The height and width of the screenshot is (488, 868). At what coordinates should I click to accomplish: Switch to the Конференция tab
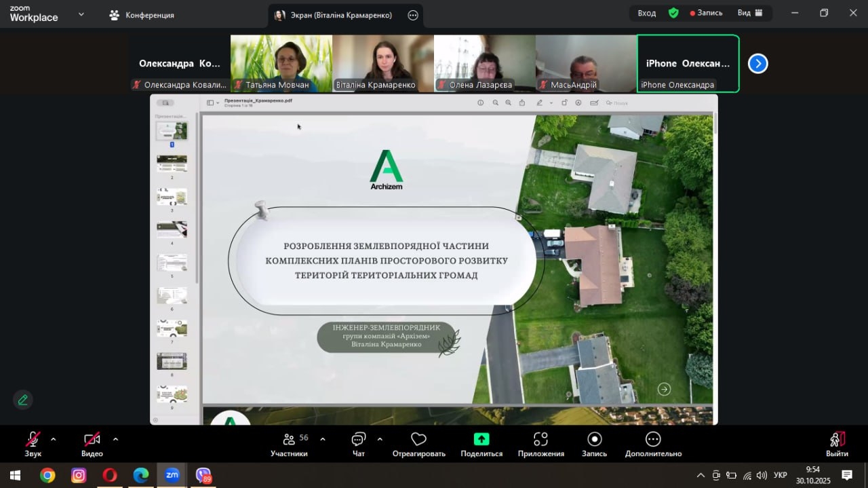[142, 15]
